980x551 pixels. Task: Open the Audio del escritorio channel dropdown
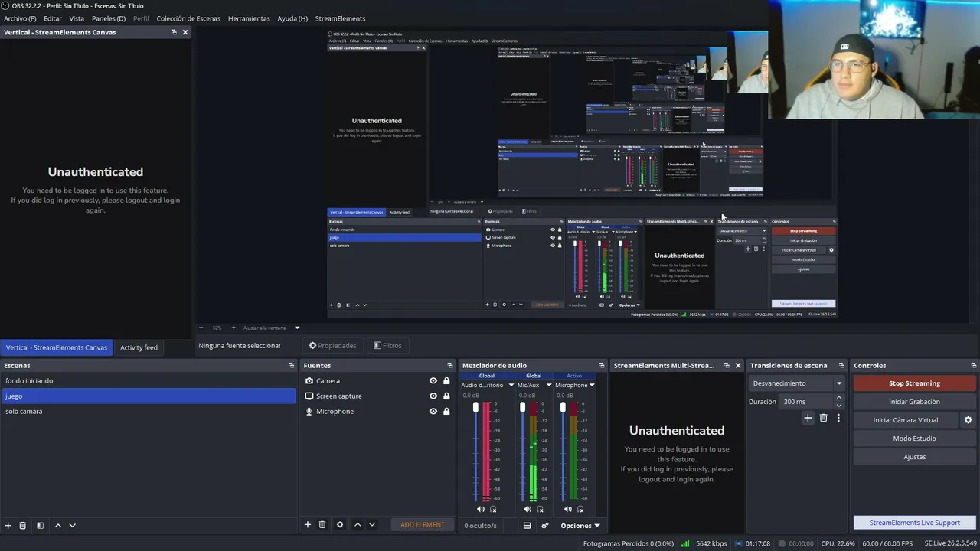511,386
